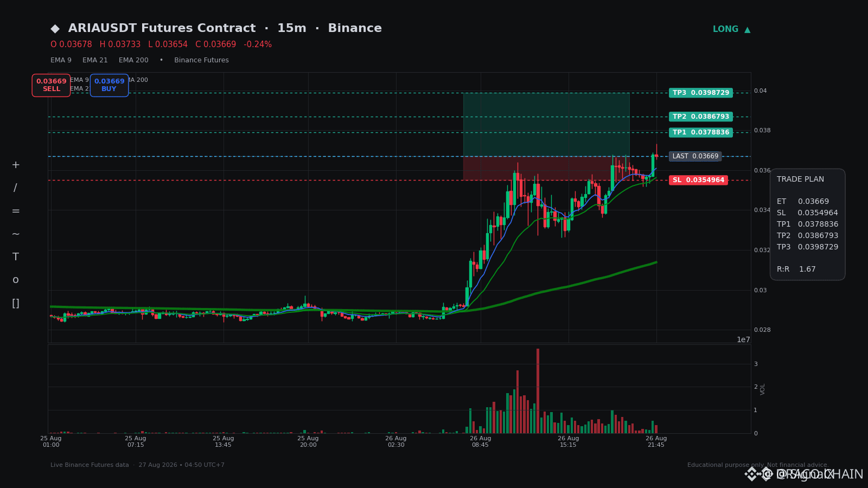The image size is (868, 488).
Task: Click the LONG direction up-arrow indicator
Action: coord(731,29)
